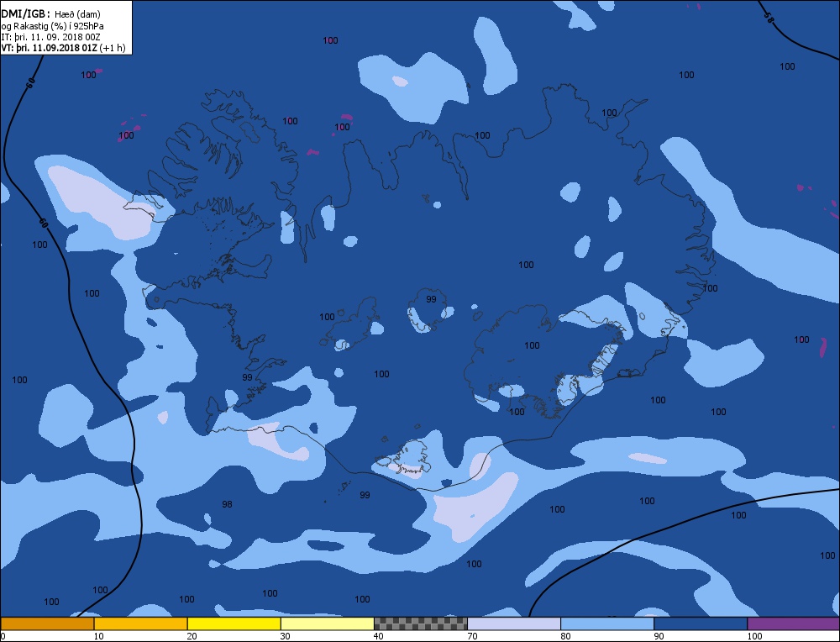Pick the lavender 70–80 legend swatch
The image size is (840, 642).
coord(514,624)
